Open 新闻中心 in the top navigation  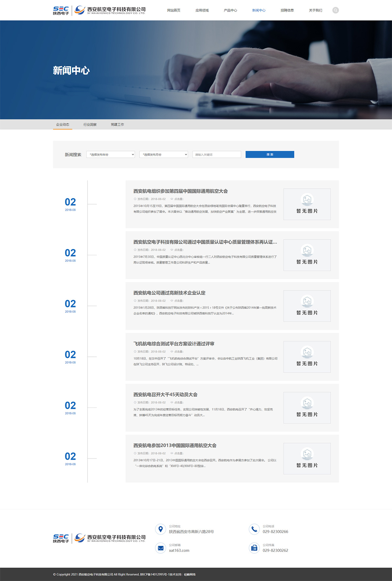[x=259, y=10]
